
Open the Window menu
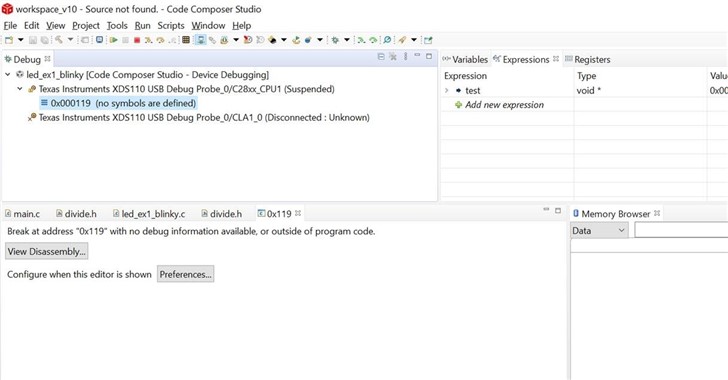pos(208,26)
